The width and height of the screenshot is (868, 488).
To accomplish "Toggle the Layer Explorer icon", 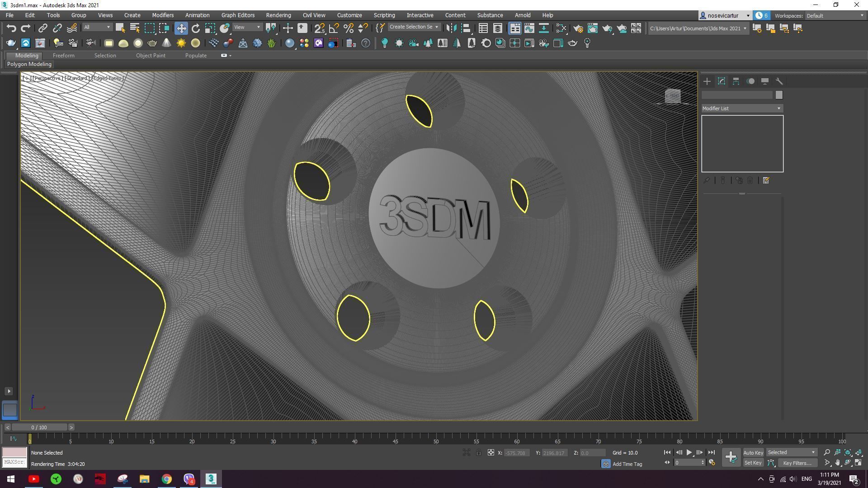I will click(498, 28).
